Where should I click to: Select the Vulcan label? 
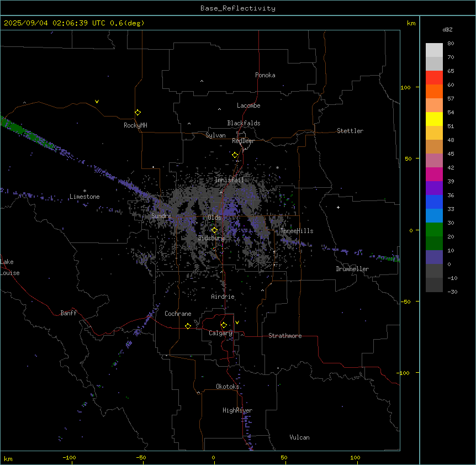click(x=299, y=437)
